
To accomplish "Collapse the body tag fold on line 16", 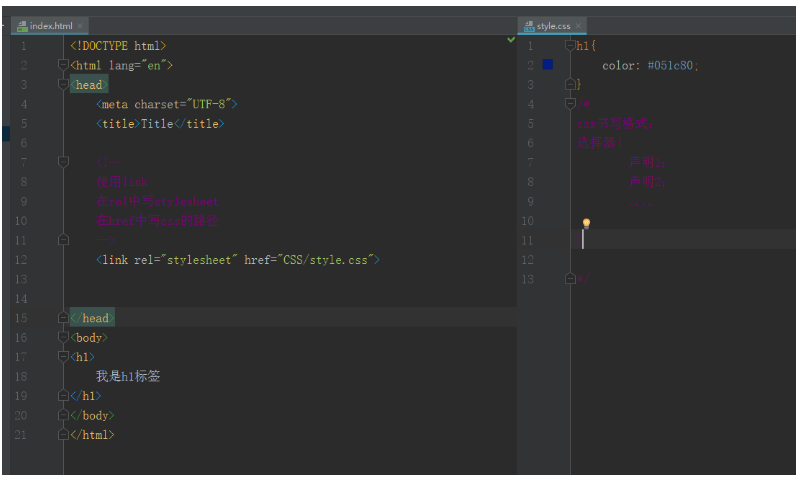I will pos(63,337).
